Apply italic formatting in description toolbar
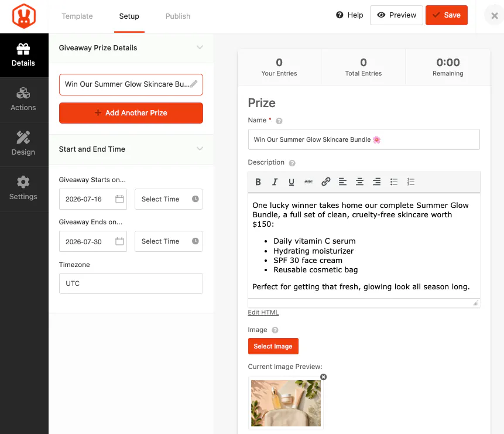This screenshot has width=504, height=434. (275, 182)
